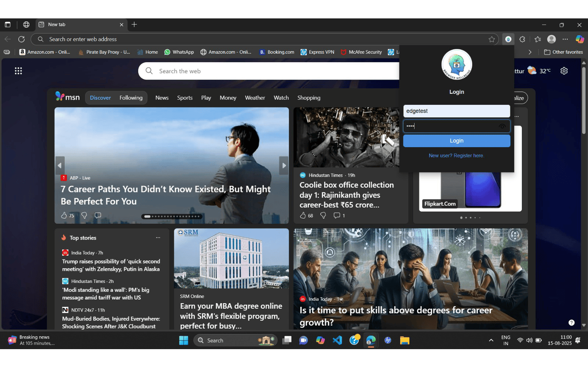Open the 32°C weather widget
This screenshot has width=588, height=368.
(x=539, y=71)
